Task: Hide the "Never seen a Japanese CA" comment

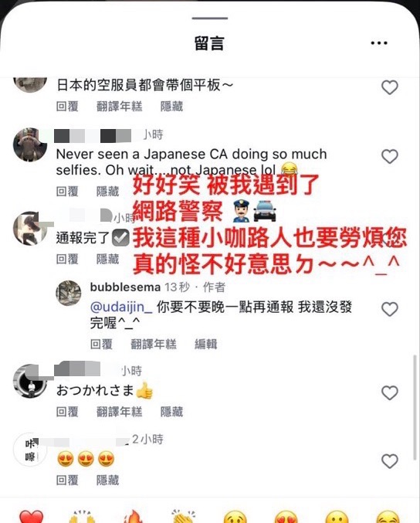Action: tap(107, 192)
